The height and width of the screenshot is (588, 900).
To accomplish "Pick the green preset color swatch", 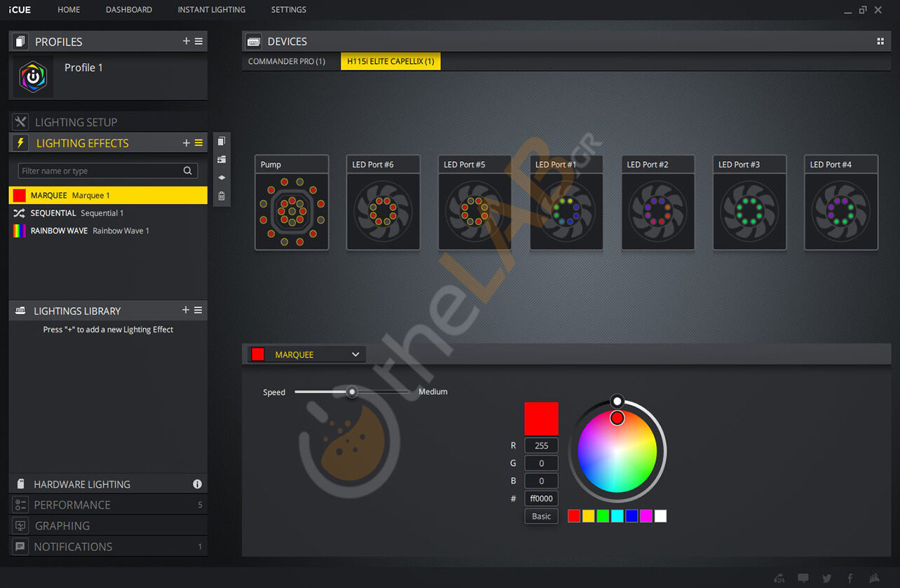I will click(x=603, y=516).
